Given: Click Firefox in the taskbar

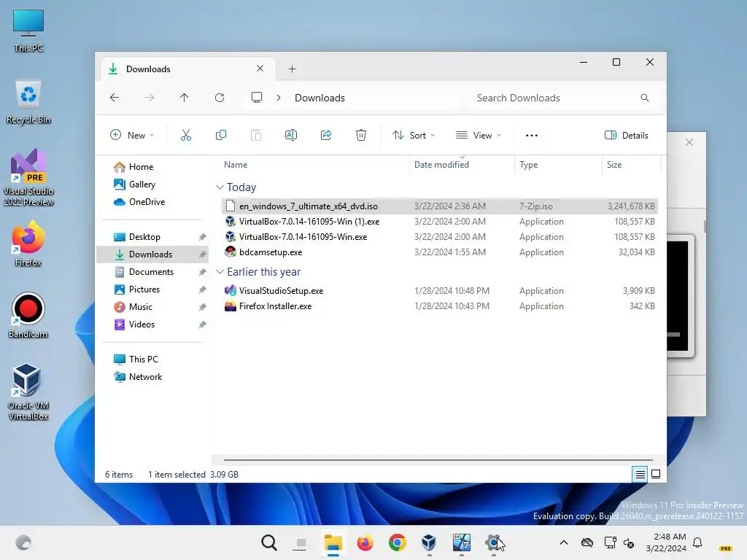Looking at the screenshot, I should click(365, 542).
